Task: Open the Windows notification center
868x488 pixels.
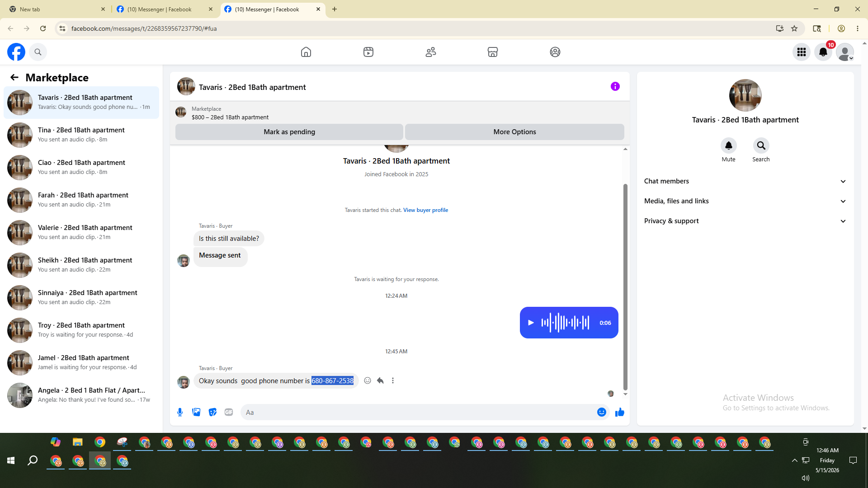Action: click(x=853, y=460)
